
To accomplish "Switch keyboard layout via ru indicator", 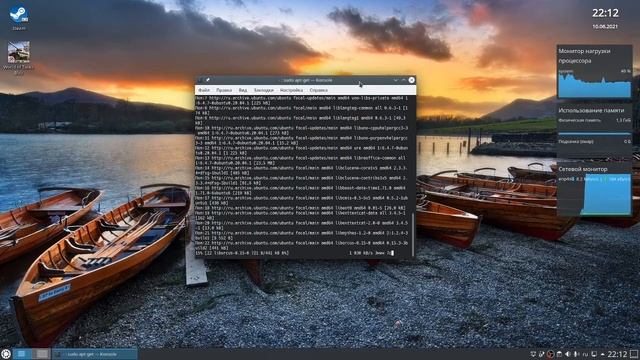I will click(x=585, y=354).
